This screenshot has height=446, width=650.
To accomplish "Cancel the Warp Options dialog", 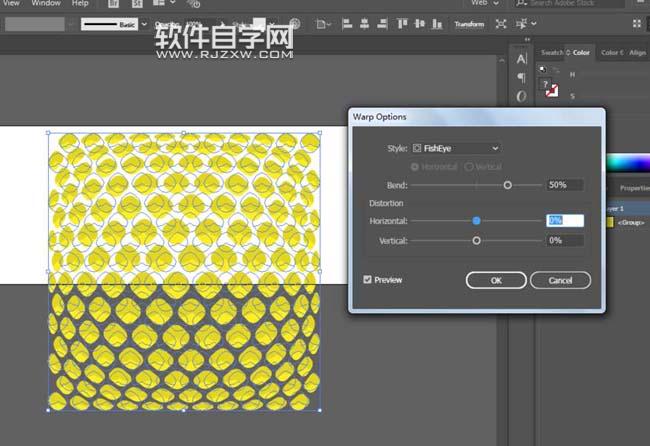I will (x=560, y=280).
